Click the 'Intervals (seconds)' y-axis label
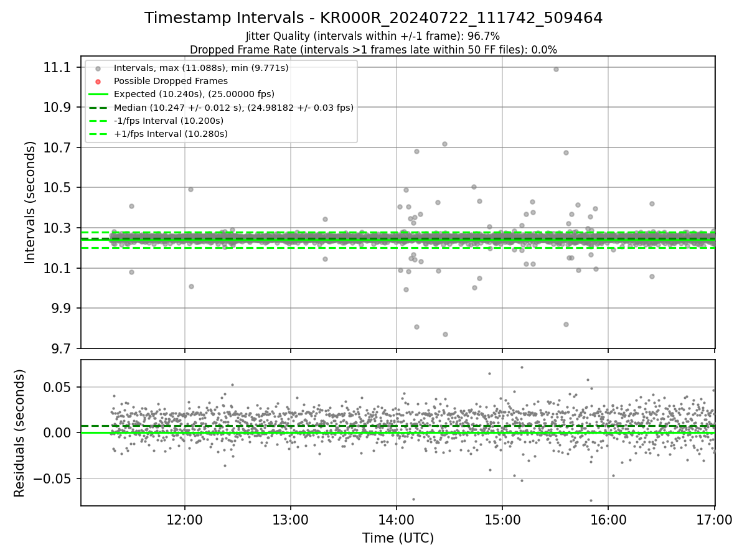This screenshot has width=747, height=560. coord(31,202)
